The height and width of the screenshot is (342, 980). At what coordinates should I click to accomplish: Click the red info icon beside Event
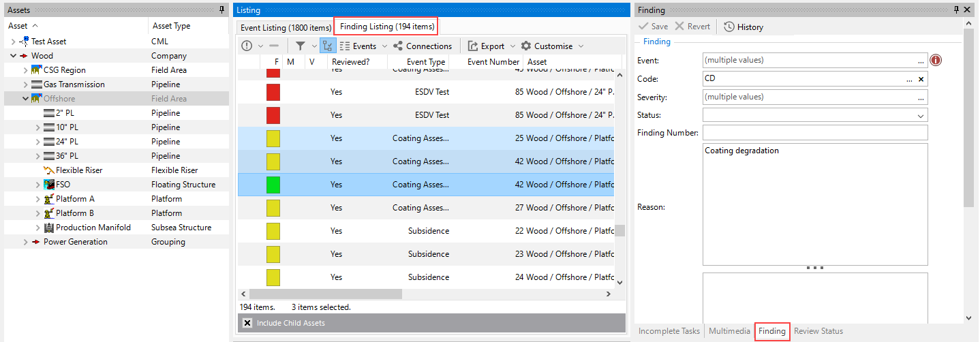click(936, 61)
